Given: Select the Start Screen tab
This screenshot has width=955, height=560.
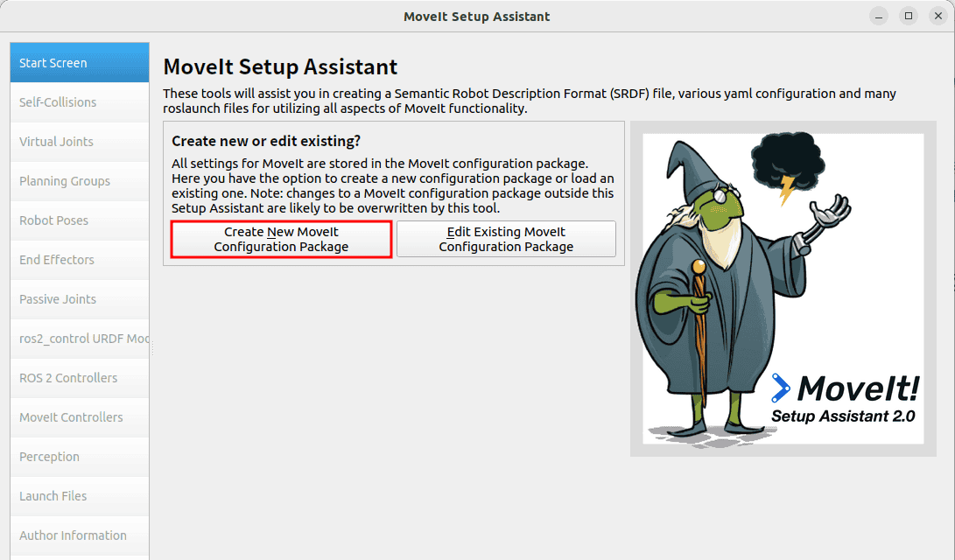Looking at the screenshot, I should click(x=79, y=63).
